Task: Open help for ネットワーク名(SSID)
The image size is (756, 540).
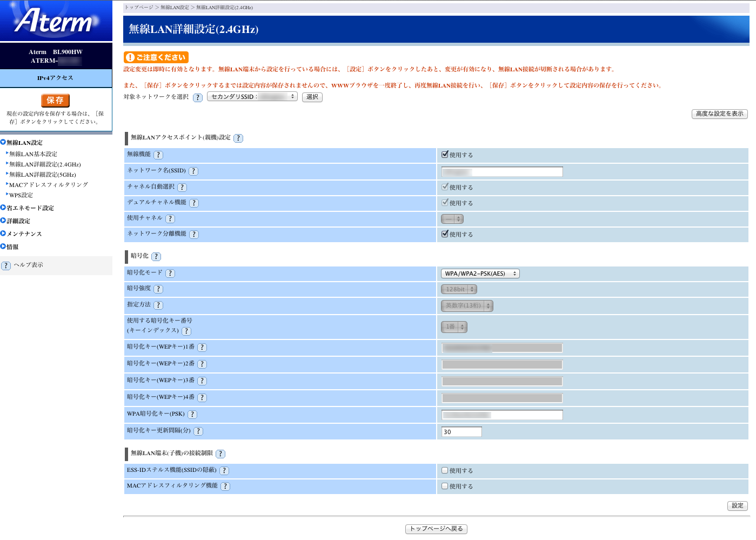Action: point(193,171)
